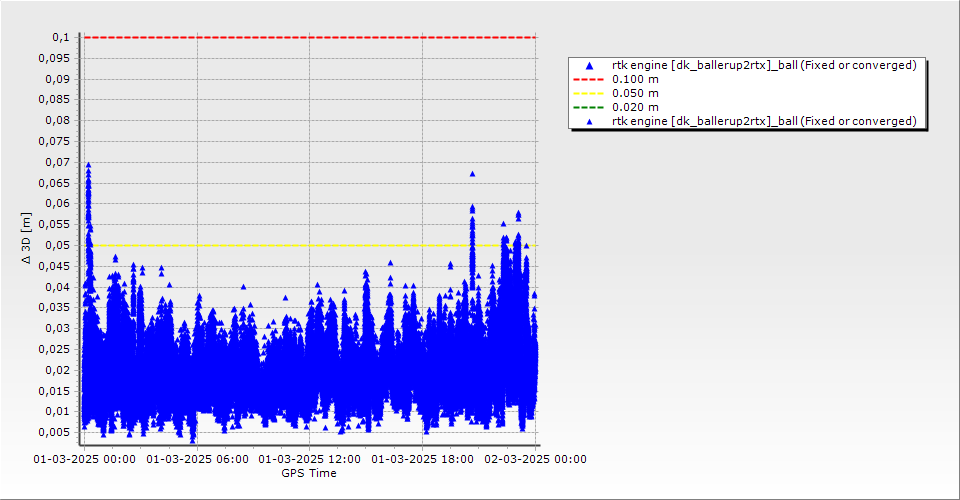Click the 0,035 y-axis value
960x500 pixels.
[x=54, y=307]
